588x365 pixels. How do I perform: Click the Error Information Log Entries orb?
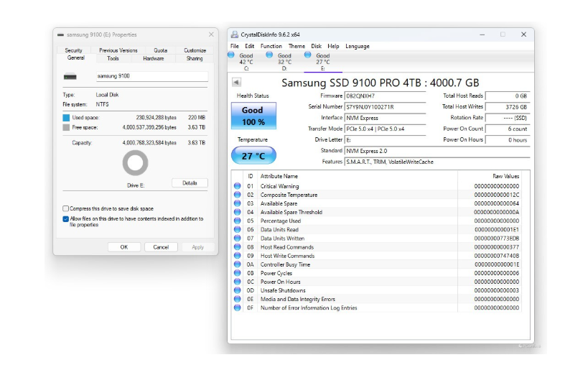237,308
